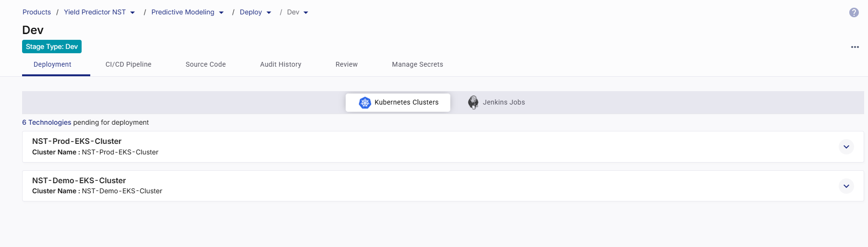Screen dimensions: 868x247
Task: Open the Deploy breadcrumb dropdown arrow
Action: (269, 12)
